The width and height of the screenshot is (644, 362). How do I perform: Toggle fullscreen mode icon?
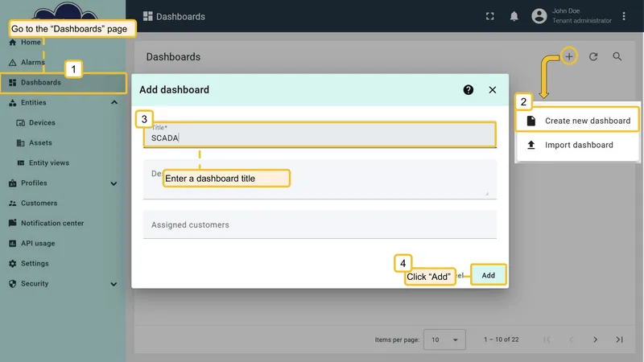pos(490,16)
